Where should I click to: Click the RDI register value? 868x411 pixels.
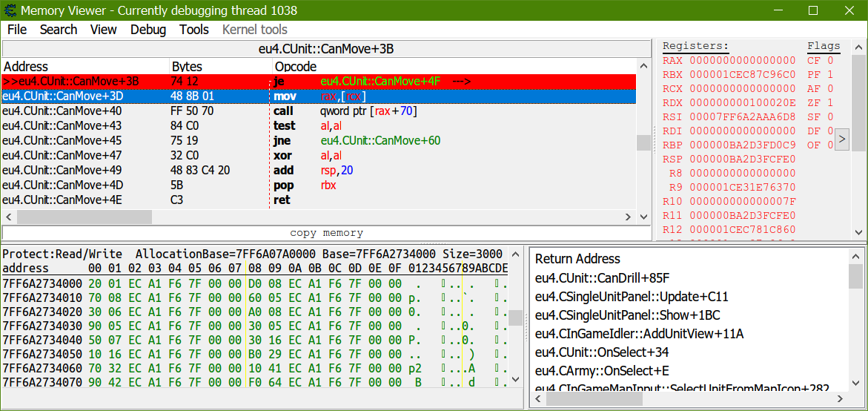click(742, 131)
